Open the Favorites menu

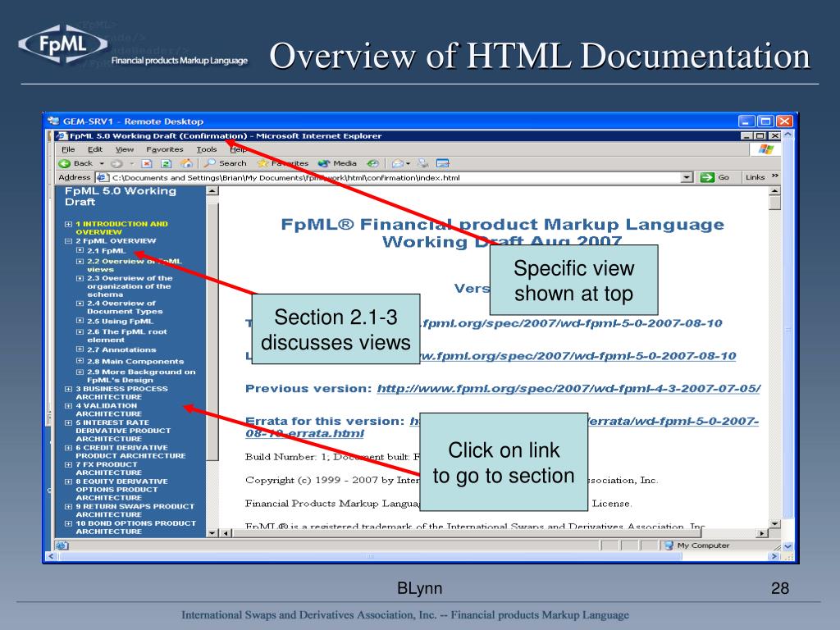point(164,149)
